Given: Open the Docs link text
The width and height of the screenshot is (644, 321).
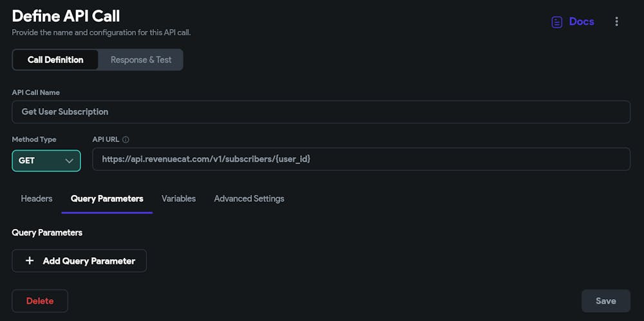Looking at the screenshot, I should click(x=582, y=22).
